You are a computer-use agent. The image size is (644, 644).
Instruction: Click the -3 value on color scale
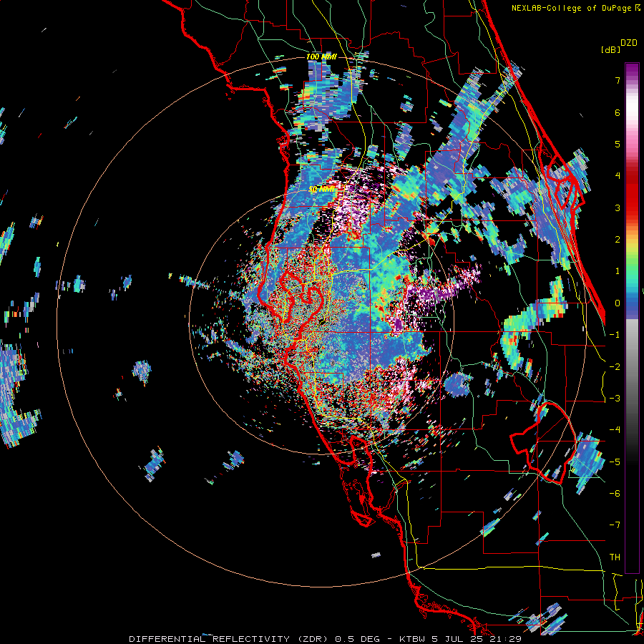(x=615, y=399)
